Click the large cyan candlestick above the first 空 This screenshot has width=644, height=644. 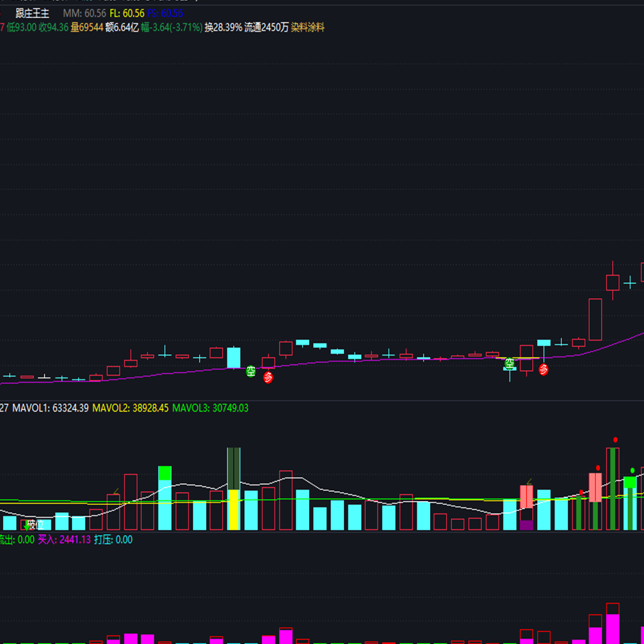point(234,357)
